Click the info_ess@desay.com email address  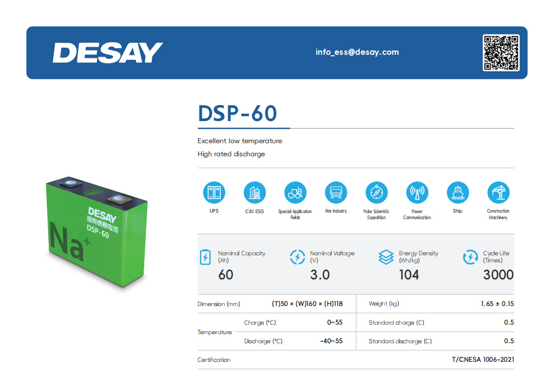(x=357, y=52)
